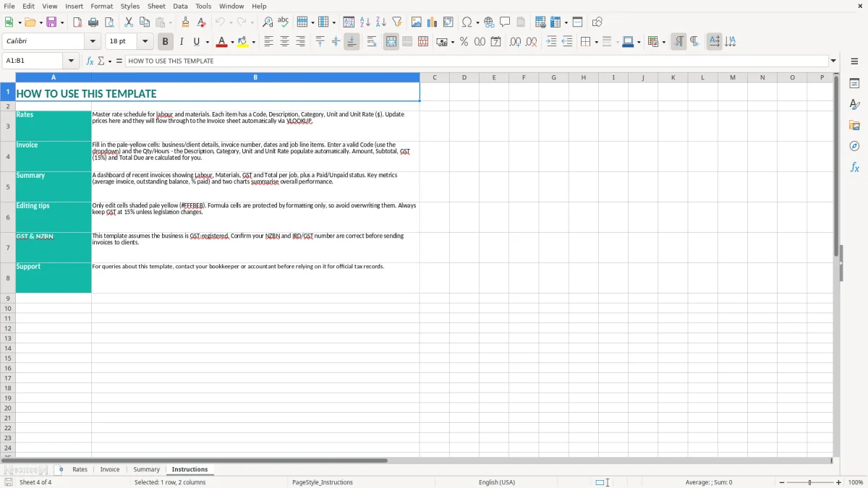
Task: Toggle Align Left
Action: [268, 42]
